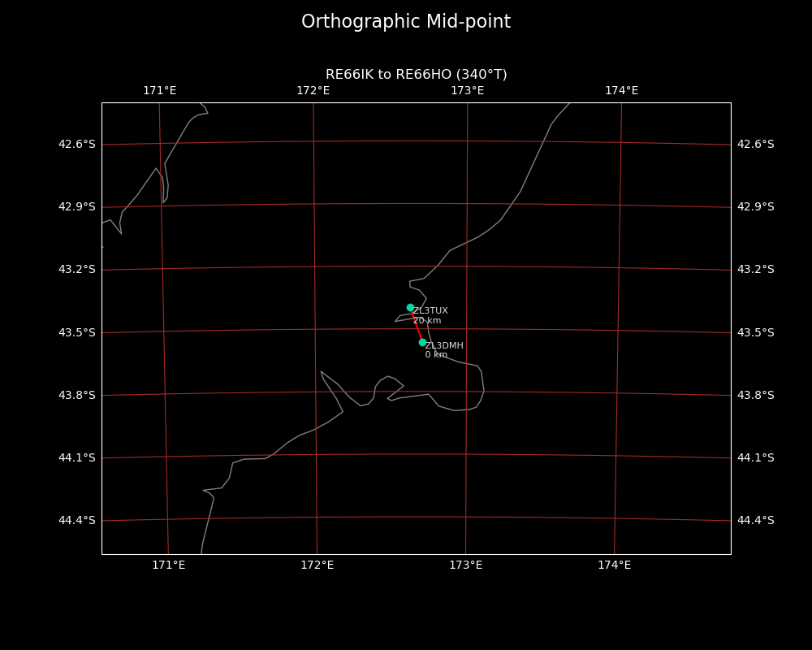
Task: Click the RE66IK to RE66HO subtitle
Action: click(416, 75)
